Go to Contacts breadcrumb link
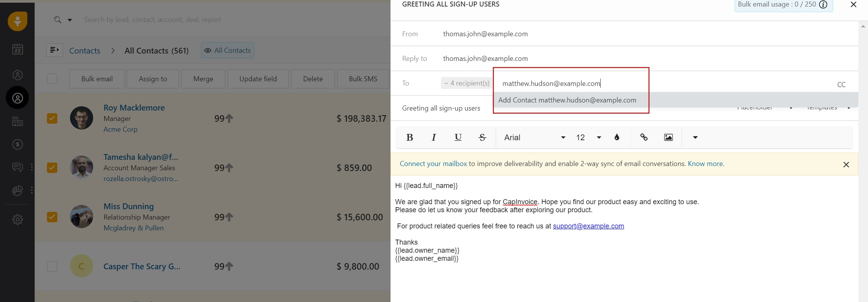This screenshot has height=302, width=868. coord(85,50)
